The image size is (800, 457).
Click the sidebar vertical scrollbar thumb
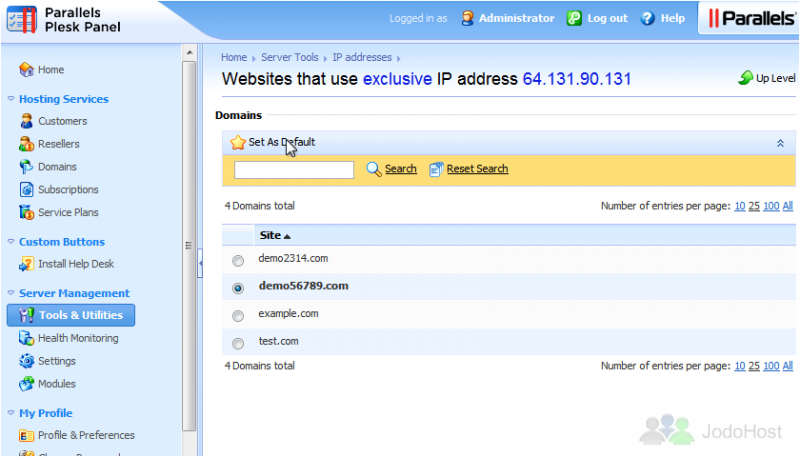click(189, 246)
